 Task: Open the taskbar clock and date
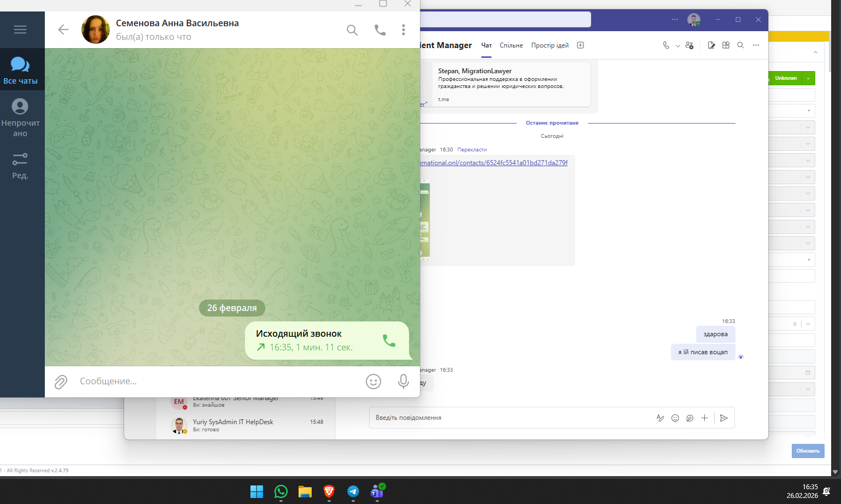(802, 491)
